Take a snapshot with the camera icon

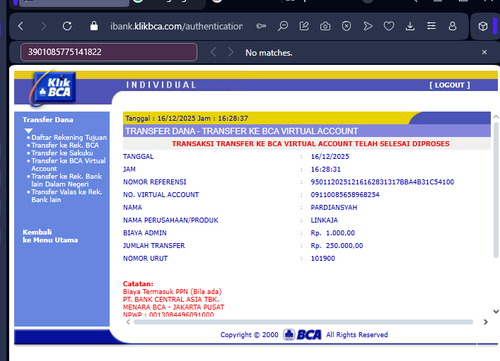tap(325, 26)
